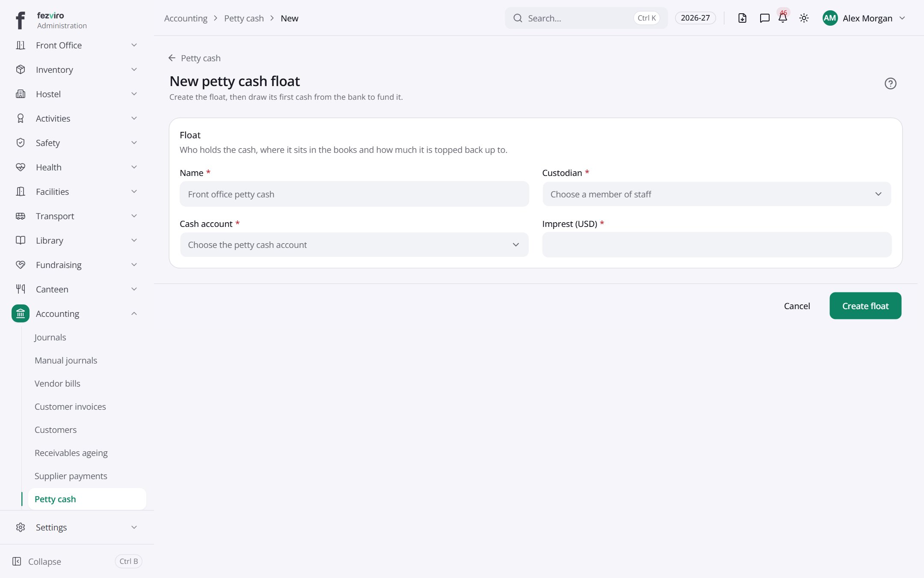Click the Inventory box icon
Viewport: 924px width, 578px height.
(x=21, y=69)
